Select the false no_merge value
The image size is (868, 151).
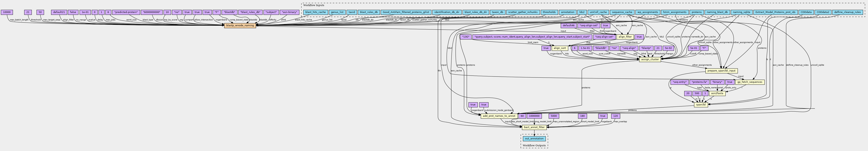[x=73, y=12]
